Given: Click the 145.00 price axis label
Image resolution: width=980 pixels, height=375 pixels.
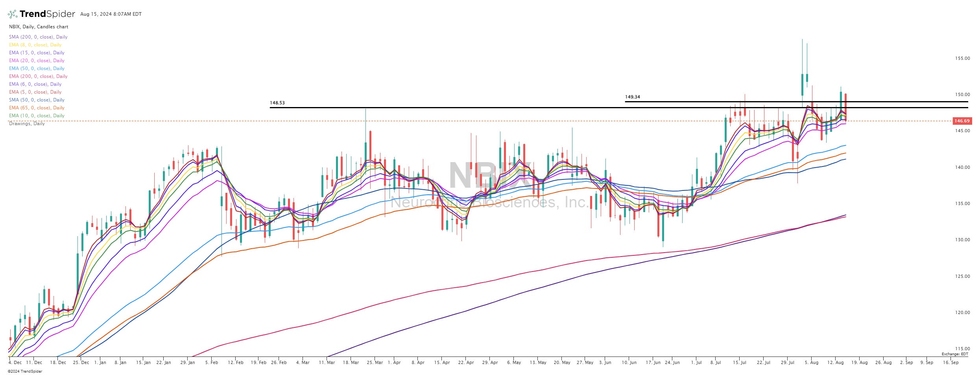Looking at the screenshot, I should pyautogui.click(x=962, y=131).
